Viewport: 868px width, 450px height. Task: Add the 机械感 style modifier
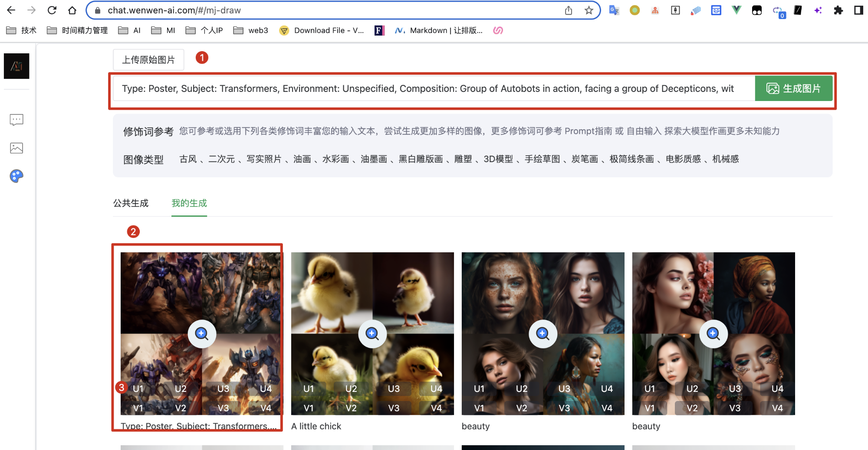pos(725,159)
